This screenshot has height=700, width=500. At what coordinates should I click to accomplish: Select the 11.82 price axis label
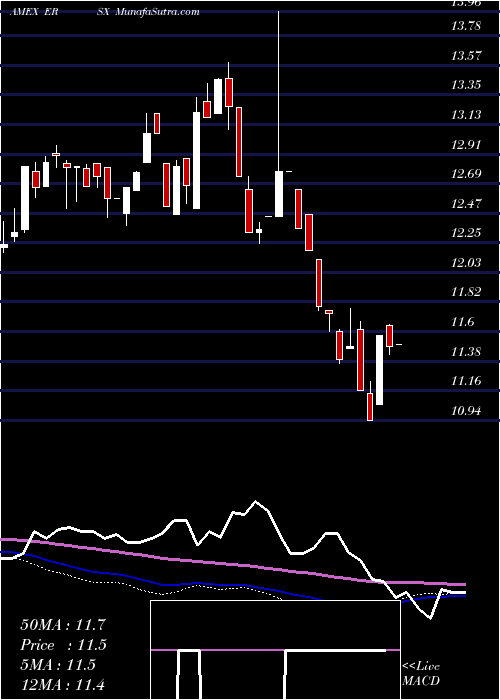[466, 292]
